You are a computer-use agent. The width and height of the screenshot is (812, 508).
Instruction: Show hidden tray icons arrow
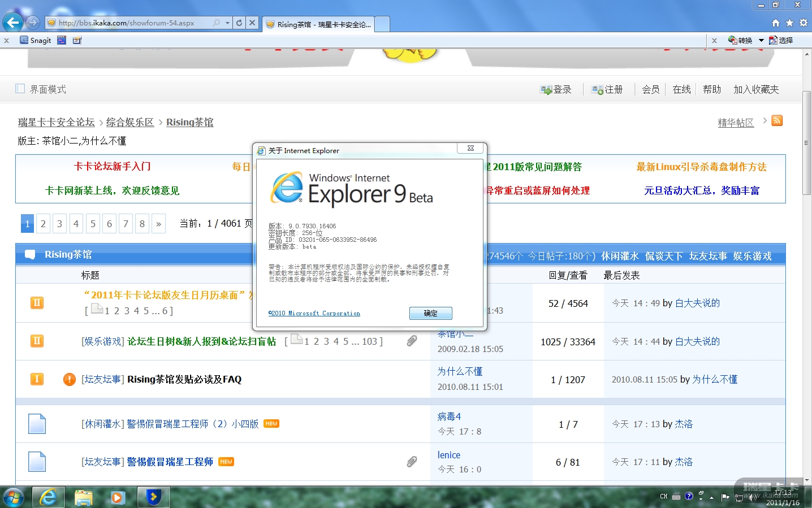711,497
